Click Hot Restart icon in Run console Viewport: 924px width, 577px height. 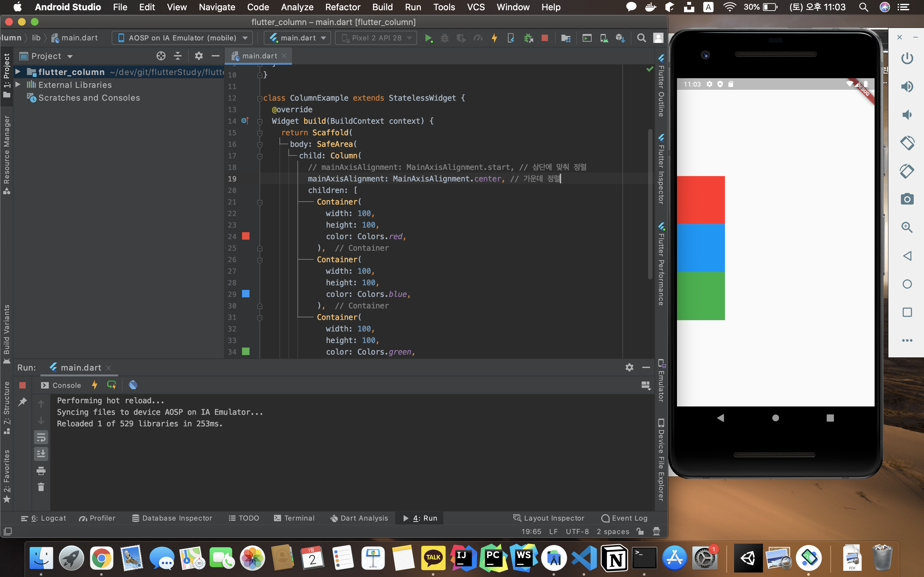point(112,385)
